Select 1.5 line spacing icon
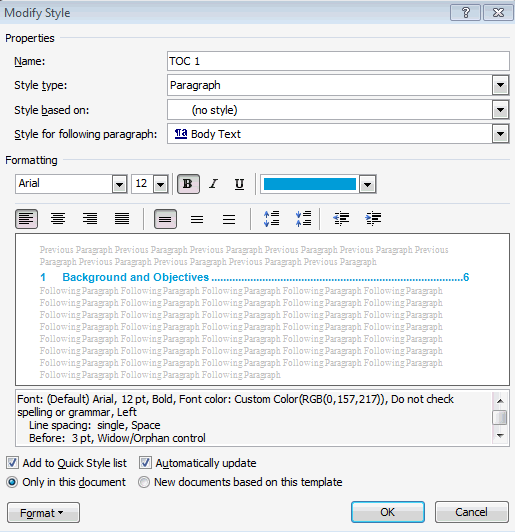The height and width of the screenshot is (532, 515). pyautogui.click(x=197, y=219)
